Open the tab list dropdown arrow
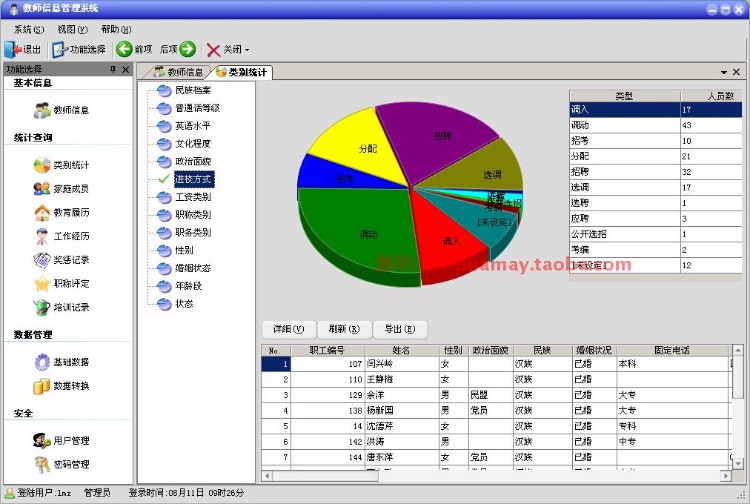The width and height of the screenshot is (750, 504). pos(724,72)
